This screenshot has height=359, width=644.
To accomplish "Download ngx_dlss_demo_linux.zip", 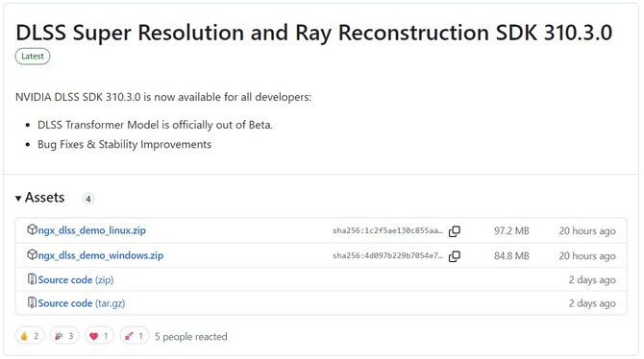I will [92, 230].
